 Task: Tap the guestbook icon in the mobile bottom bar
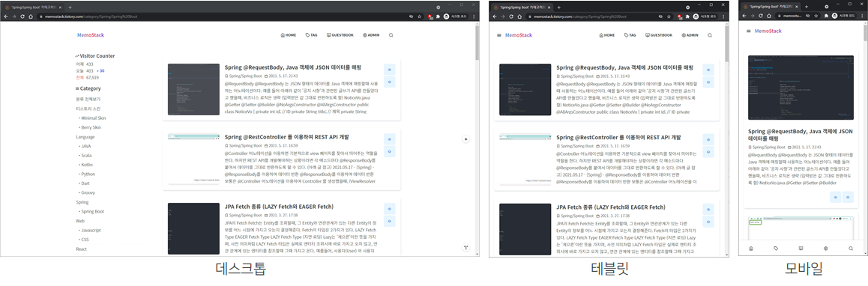coord(801,249)
